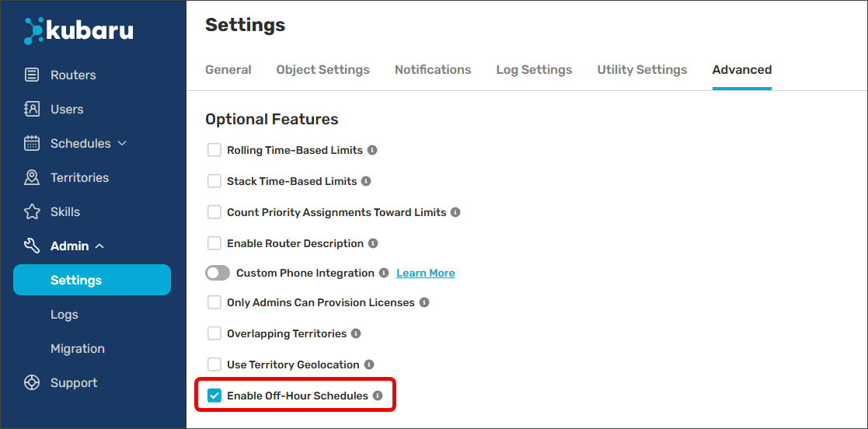The width and height of the screenshot is (868, 429).
Task: Open the Learn More link
Action: tap(425, 273)
